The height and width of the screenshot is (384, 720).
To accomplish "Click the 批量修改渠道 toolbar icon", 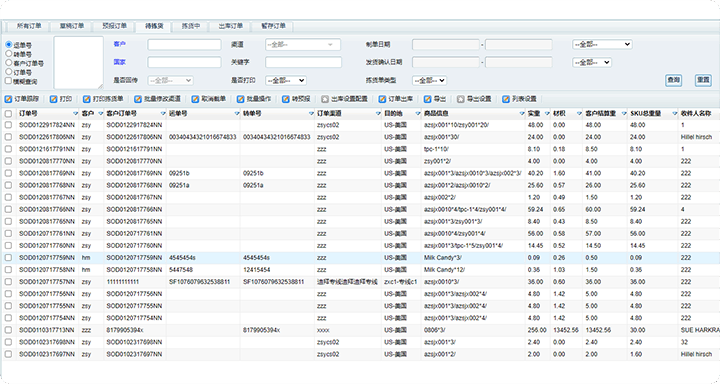I will tap(138, 99).
